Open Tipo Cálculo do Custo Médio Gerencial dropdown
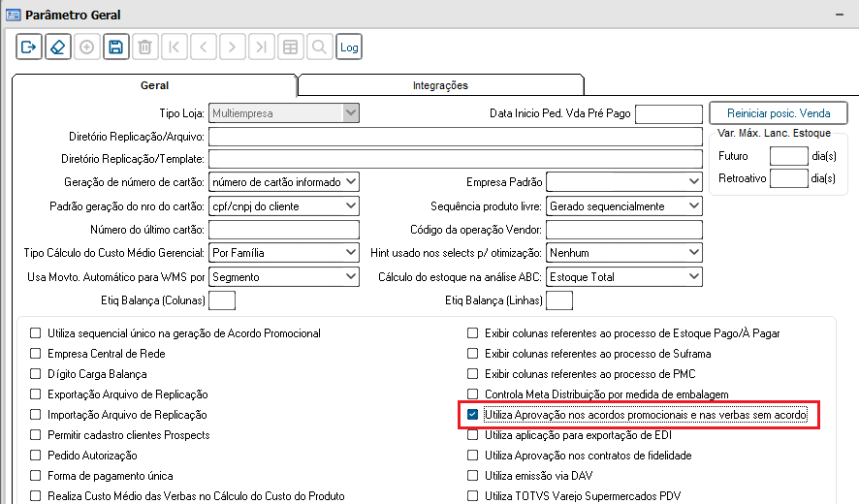The height and width of the screenshot is (504, 859). click(284, 253)
